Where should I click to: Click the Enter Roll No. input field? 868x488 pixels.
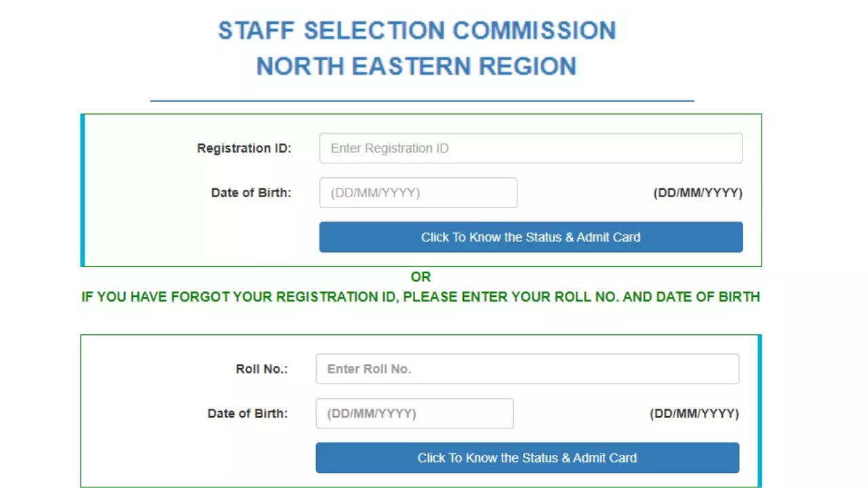527,369
